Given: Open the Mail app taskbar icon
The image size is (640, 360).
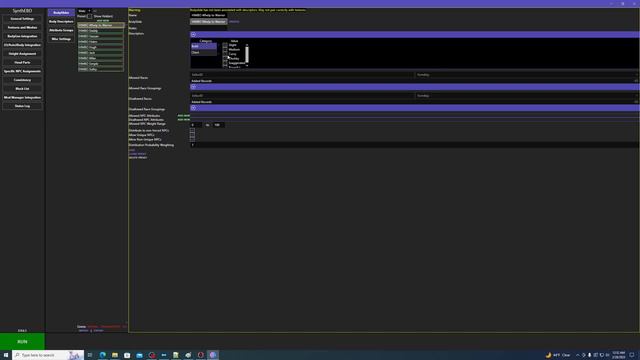Looking at the screenshot, I should click(139, 355).
